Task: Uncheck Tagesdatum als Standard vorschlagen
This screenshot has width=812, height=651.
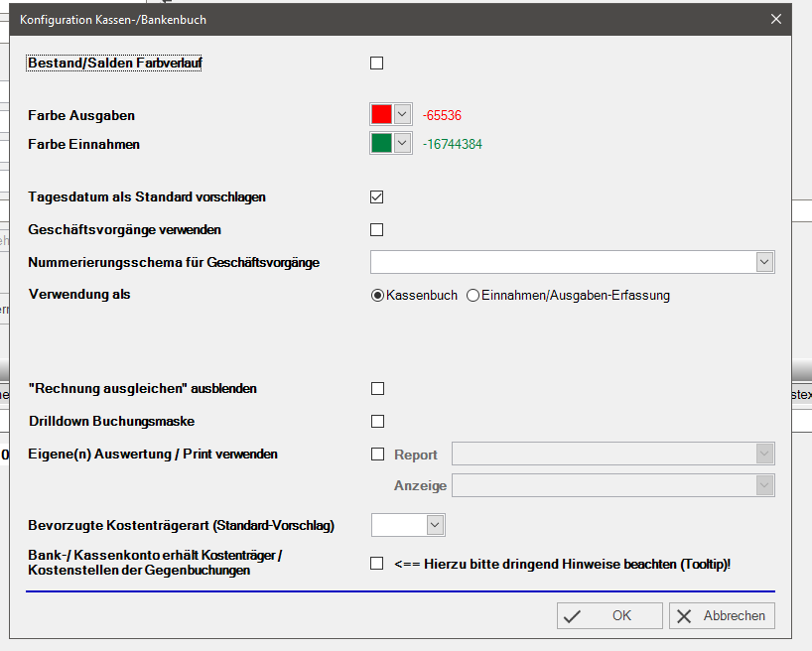Action: [x=376, y=196]
